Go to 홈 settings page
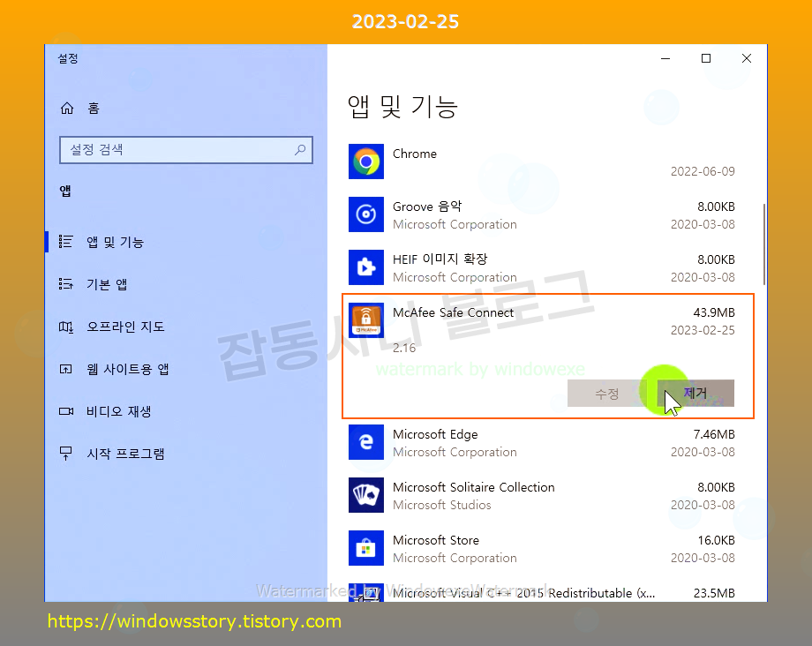The height and width of the screenshot is (646, 812). 186,109
